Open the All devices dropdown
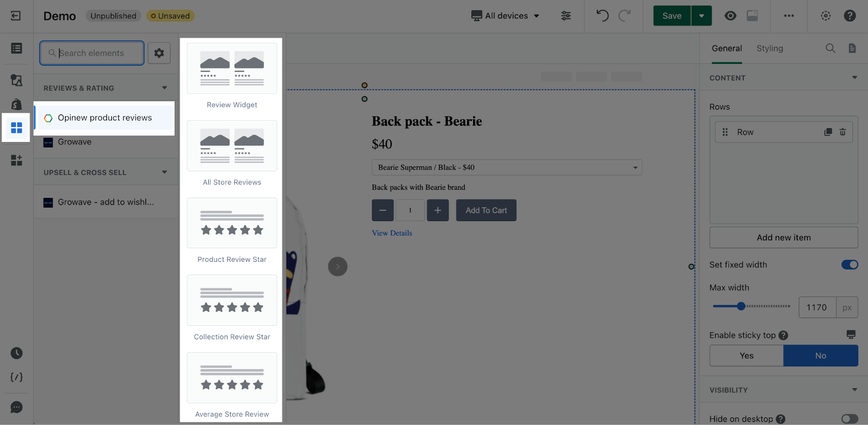 (505, 16)
